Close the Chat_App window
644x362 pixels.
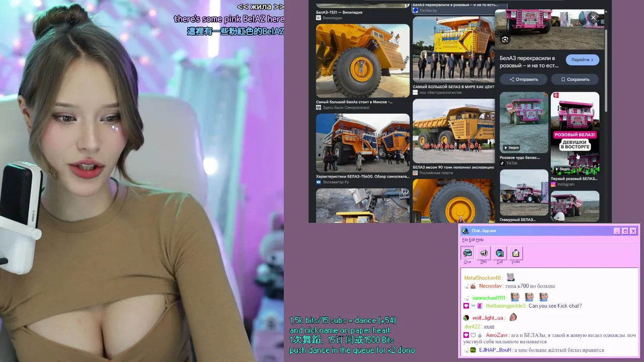[633, 231]
